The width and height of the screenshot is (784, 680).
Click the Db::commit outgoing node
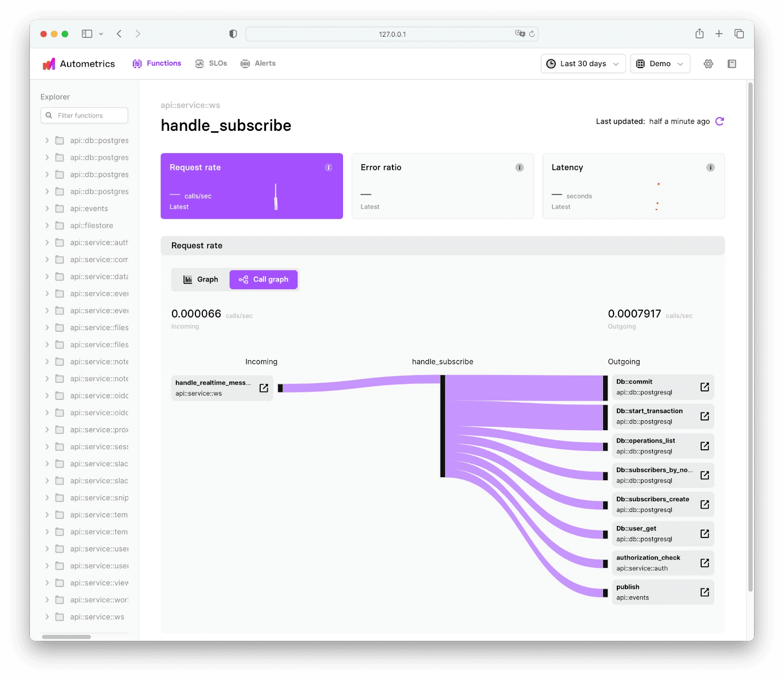(x=663, y=387)
